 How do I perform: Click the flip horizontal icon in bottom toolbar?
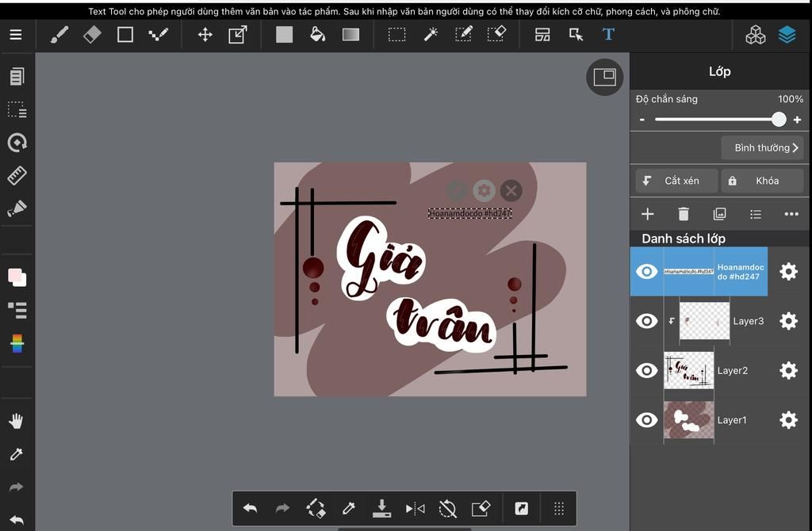pyautogui.click(x=415, y=509)
